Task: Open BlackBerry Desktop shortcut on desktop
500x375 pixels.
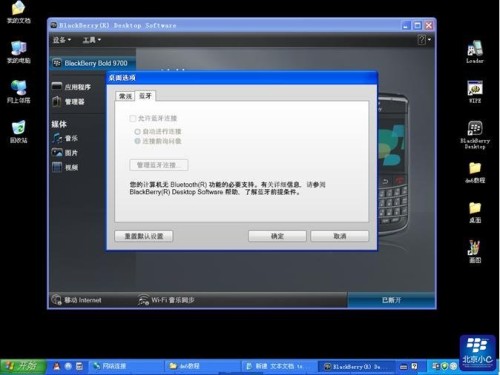Action: (x=475, y=135)
